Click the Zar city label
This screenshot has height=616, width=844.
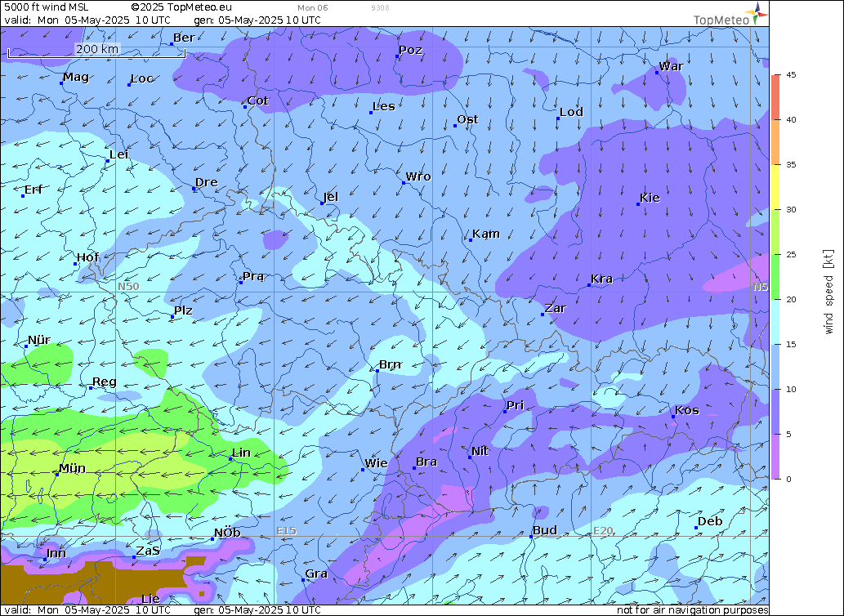click(555, 308)
